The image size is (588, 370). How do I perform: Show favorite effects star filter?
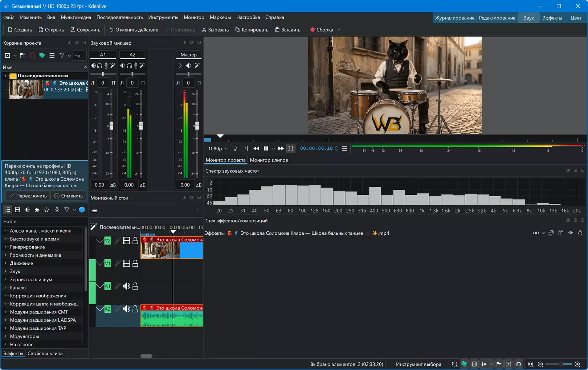(46, 210)
